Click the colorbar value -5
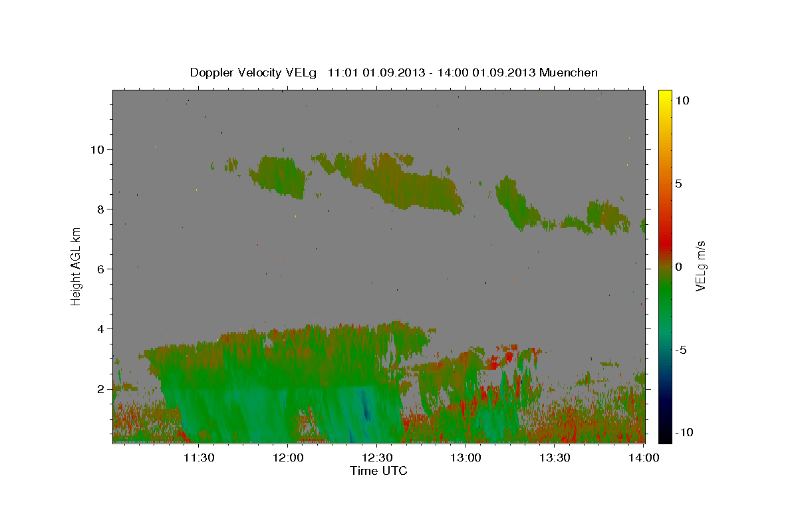Viewport: 798px width, 532px height. (x=682, y=350)
